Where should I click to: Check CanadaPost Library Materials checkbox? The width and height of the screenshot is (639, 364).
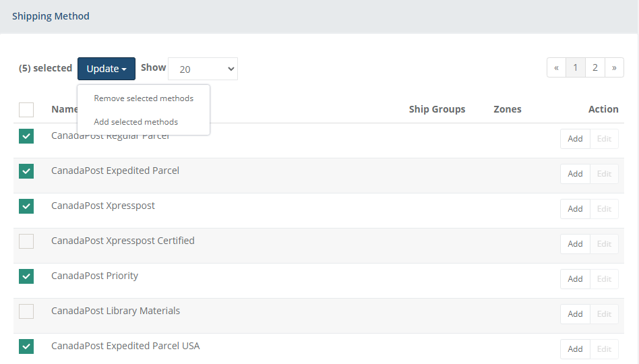point(26,311)
